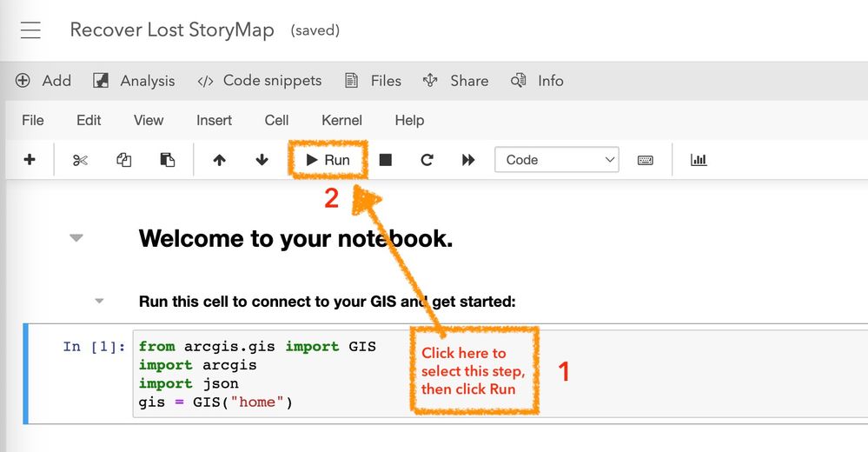Click the Welcome to your notebook heading
The width and height of the screenshot is (868, 452).
pos(295,239)
